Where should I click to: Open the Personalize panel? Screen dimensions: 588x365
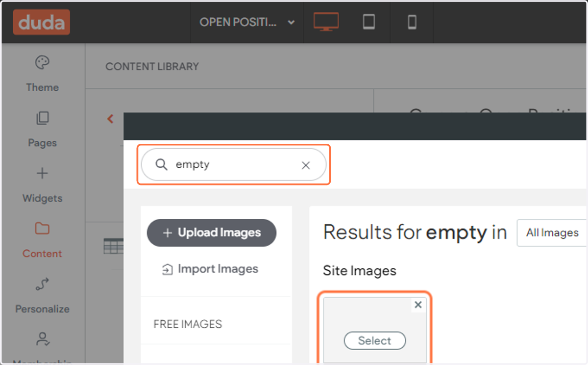pyautogui.click(x=42, y=296)
